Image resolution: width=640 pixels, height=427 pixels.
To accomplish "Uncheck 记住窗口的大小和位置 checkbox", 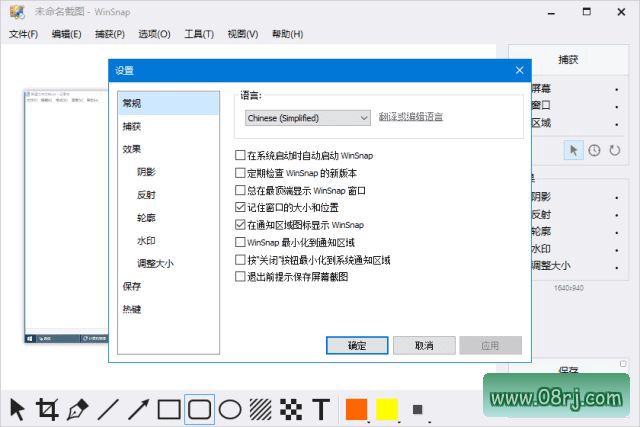I will point(240,207).
